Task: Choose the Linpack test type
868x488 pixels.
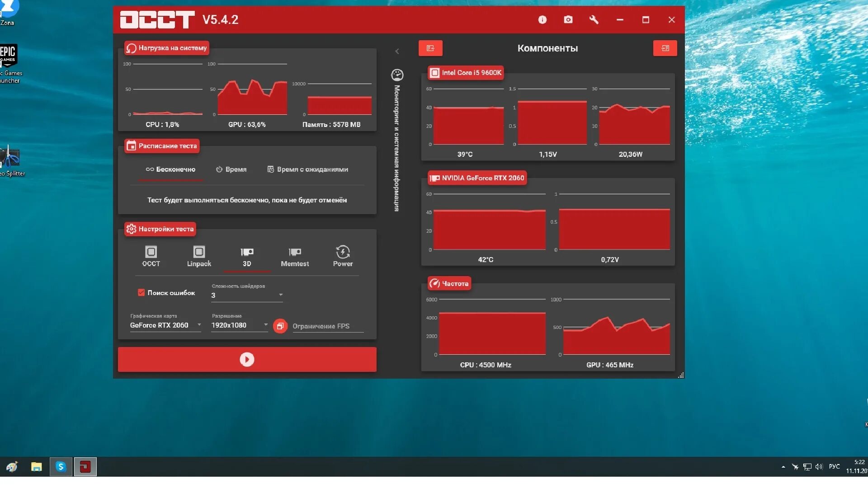Action: click(199, 257)
